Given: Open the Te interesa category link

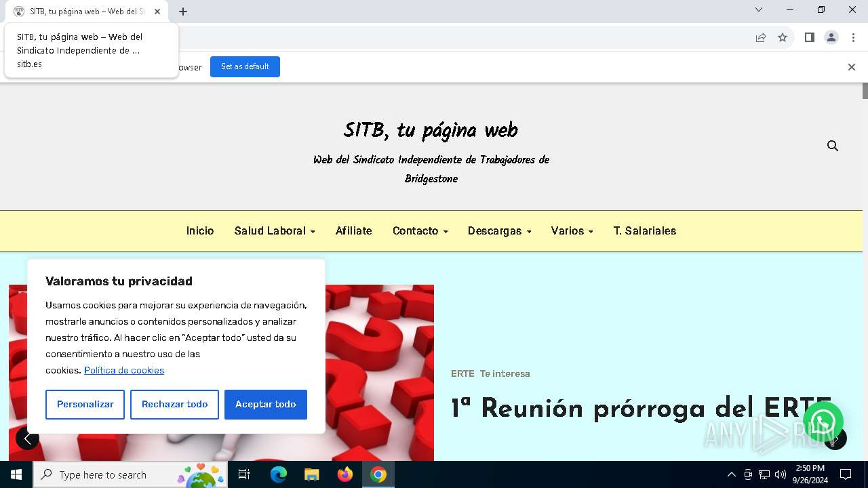Looking at the screenshot, I should pyautogui.click(x=505, y=373).
